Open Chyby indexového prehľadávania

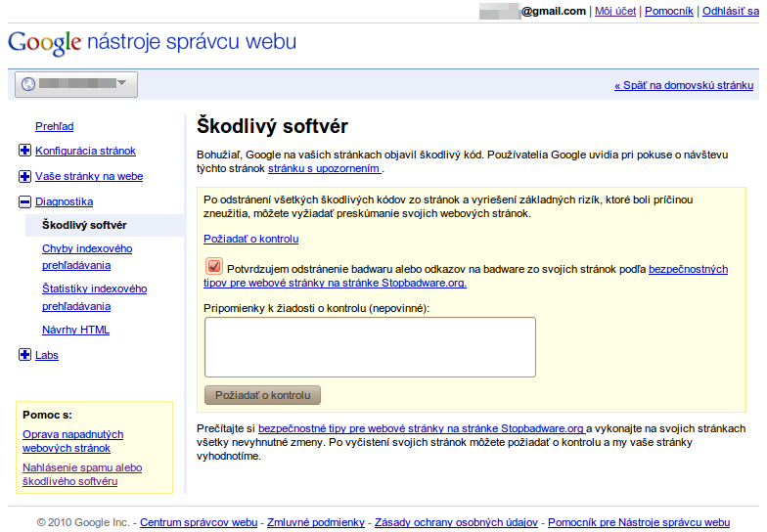click(87, 256)
